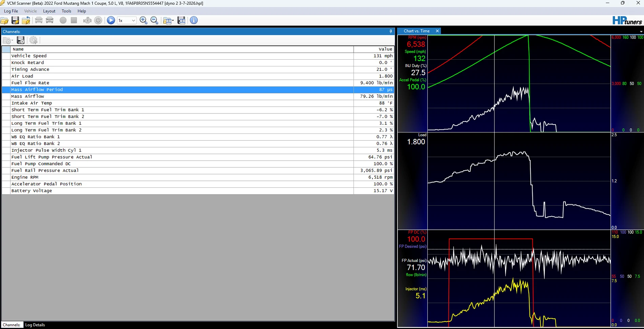The image size is (644, 329).
Task: Select the Accelerator Pedal Position row
Action: [x=198, y=184]
